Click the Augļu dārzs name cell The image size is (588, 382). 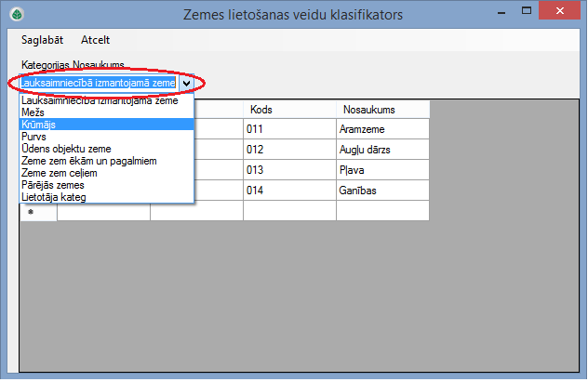382,150
